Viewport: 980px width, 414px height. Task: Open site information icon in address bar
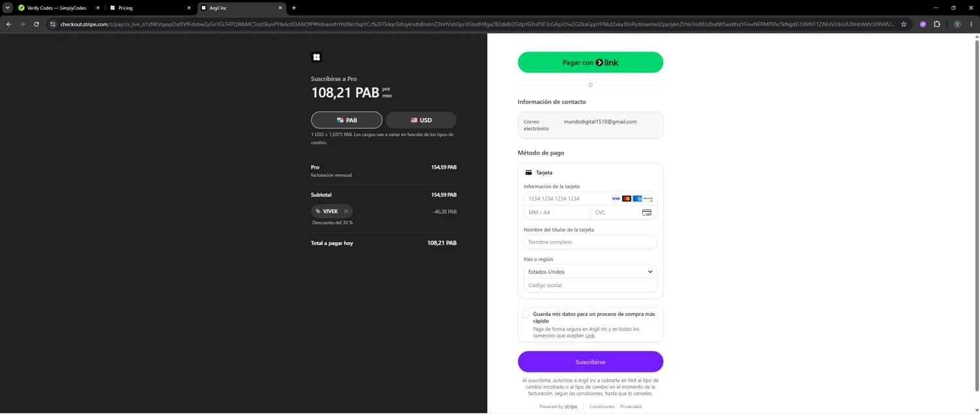(x=54, y=24)
